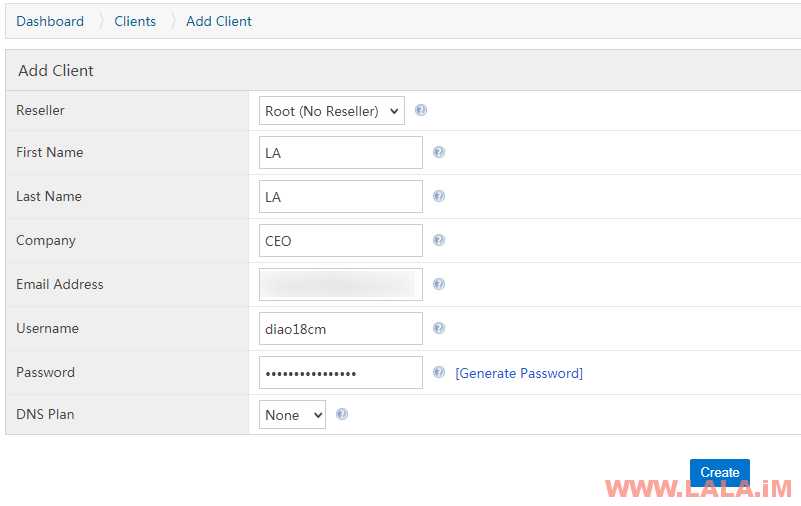801x506 pixels.
Task: Click help icon next to First Name
Action: pos(439,152)
